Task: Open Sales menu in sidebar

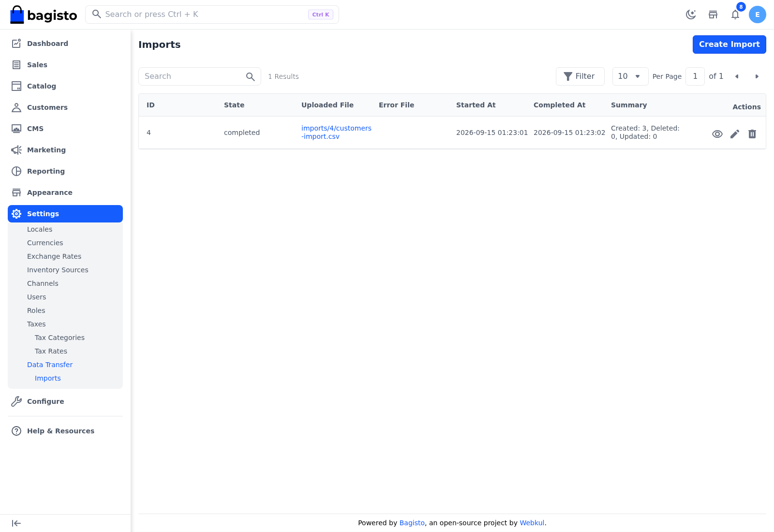Action: (65, 65)
